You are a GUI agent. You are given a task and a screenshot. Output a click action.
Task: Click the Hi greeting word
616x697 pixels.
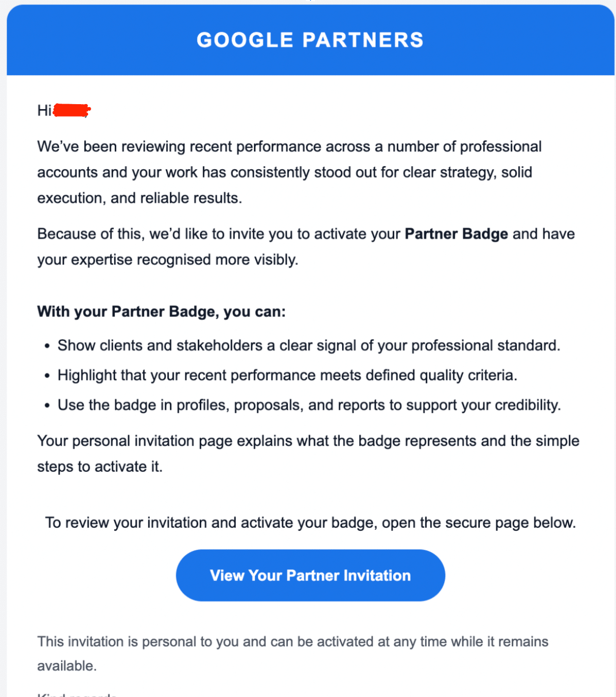44,110
